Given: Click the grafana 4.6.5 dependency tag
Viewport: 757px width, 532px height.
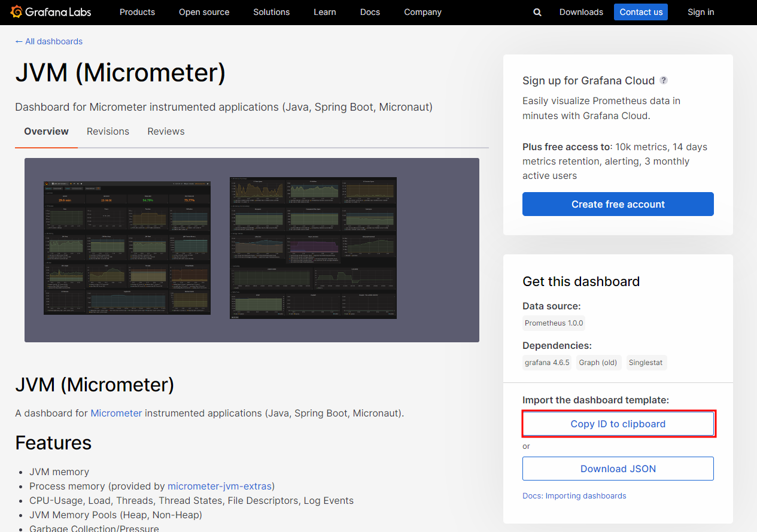Looking at the screenshot, I should (547, 363).
